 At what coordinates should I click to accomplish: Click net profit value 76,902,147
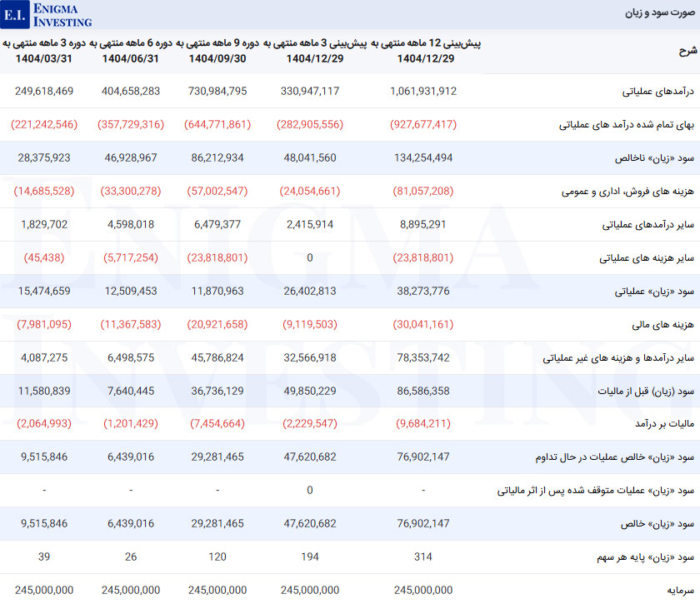422,523
